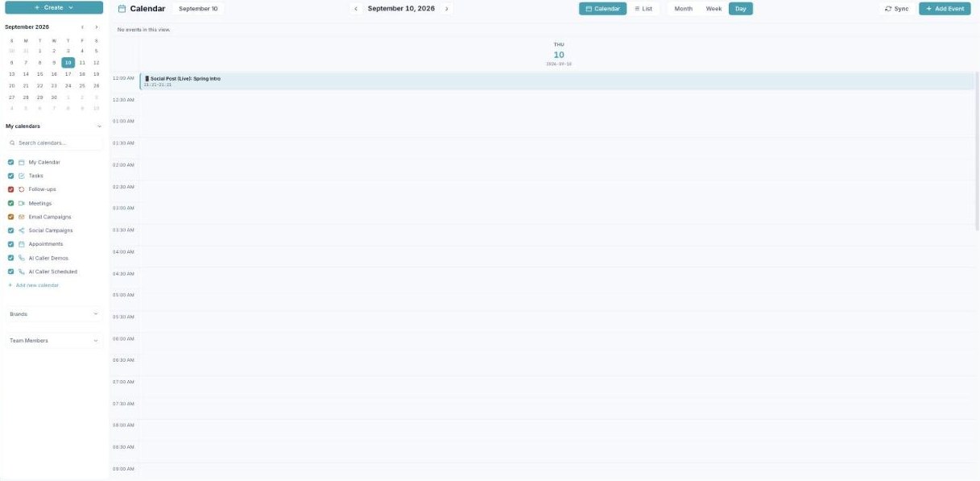Viewport: 980px width, 481px height.
Task: Select date 17 in the mini calendar
Action: tap(68, 73)
